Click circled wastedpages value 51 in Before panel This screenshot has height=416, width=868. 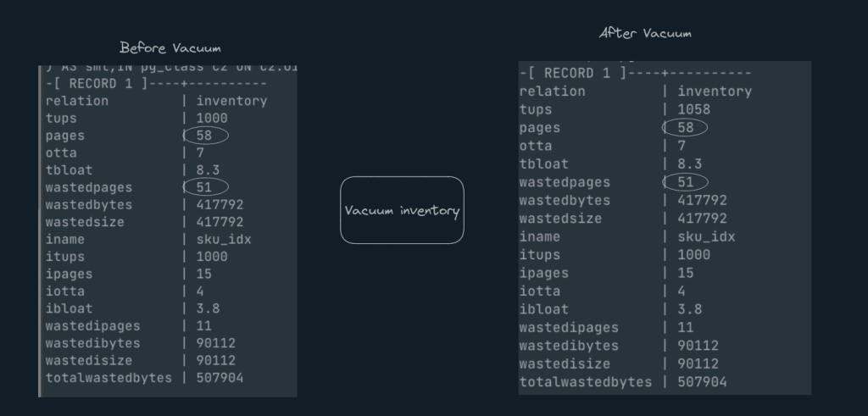[x=206, y=187]
